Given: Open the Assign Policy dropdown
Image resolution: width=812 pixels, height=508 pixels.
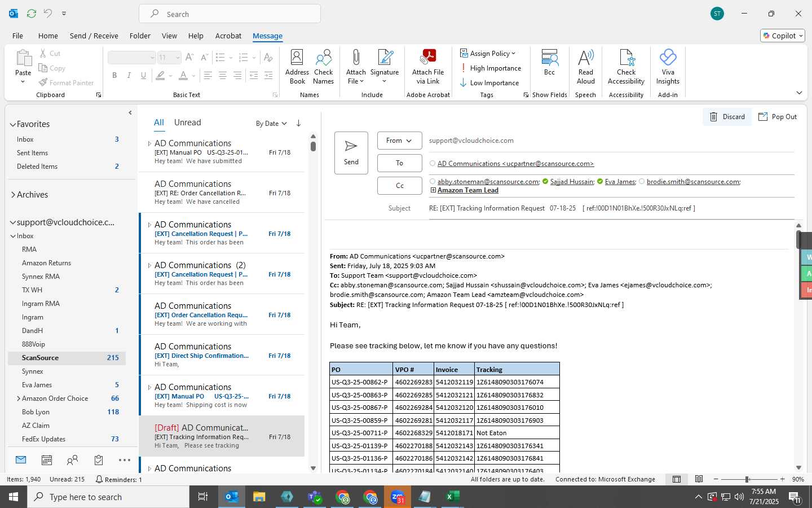Looking at the screenshot, I should [x=488, y=54].
